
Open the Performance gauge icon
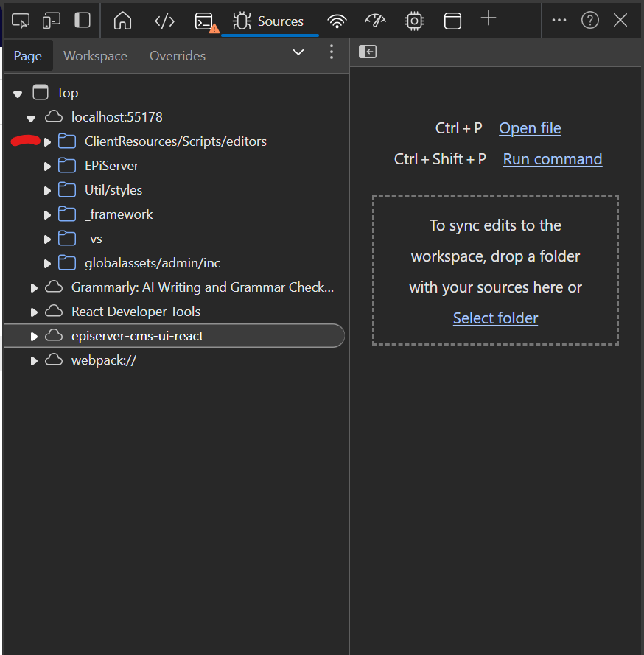coord(376,21)
